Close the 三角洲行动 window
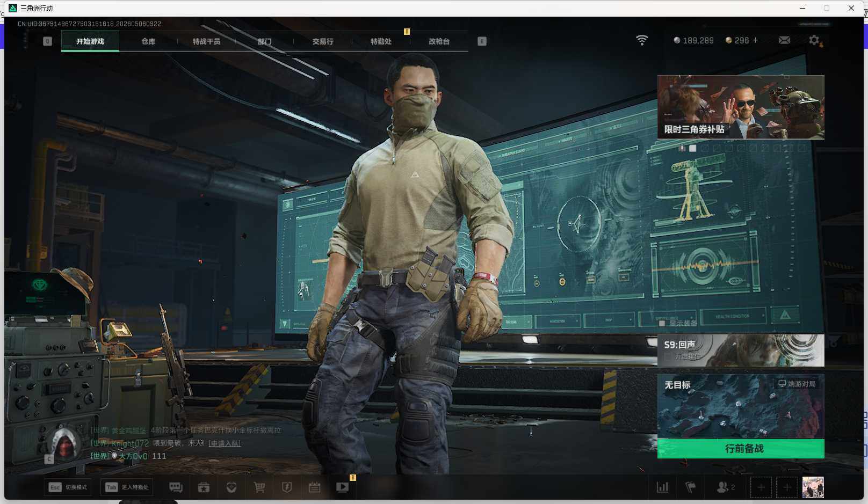868x504 pixels. (851, 8)
